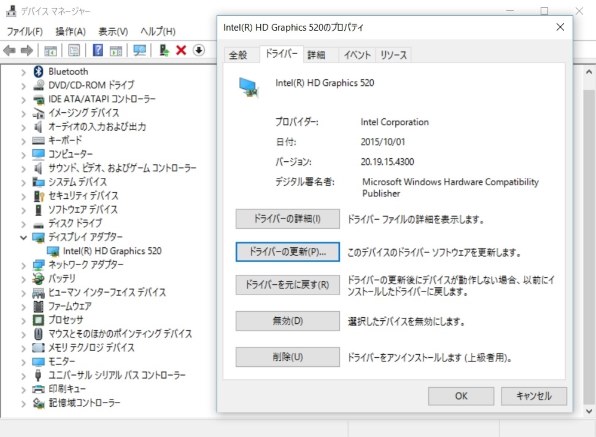Click the Intel(R) HD Graphics 520 tree icon
The width and height of the screenshot is (596, 437).
coord(53,251)
